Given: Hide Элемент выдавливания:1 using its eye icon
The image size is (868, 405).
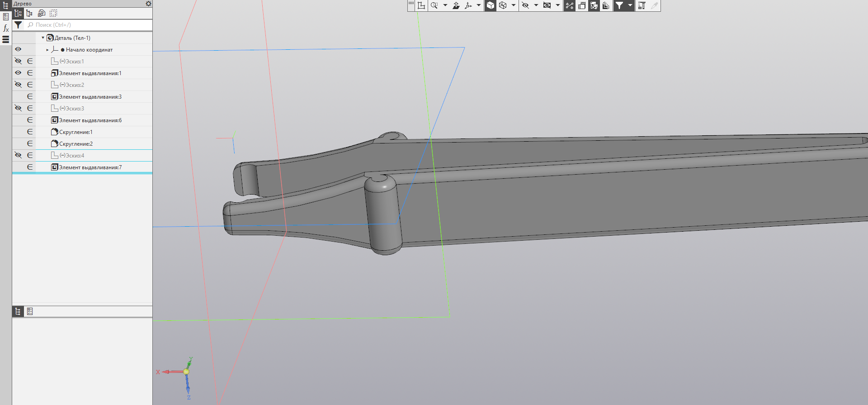Looking at the screenshot, I should (x=18, y=73).
